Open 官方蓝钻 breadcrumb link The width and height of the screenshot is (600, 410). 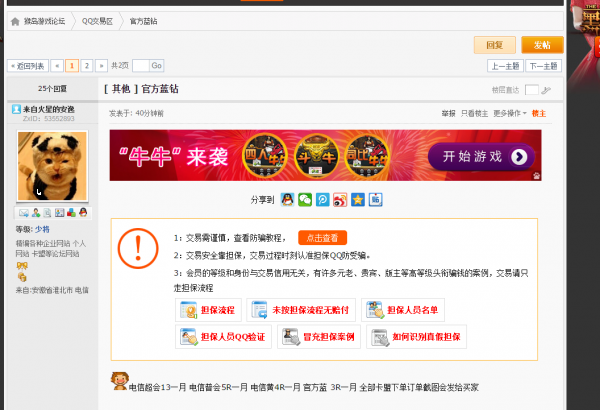click(x=143, y=21)
